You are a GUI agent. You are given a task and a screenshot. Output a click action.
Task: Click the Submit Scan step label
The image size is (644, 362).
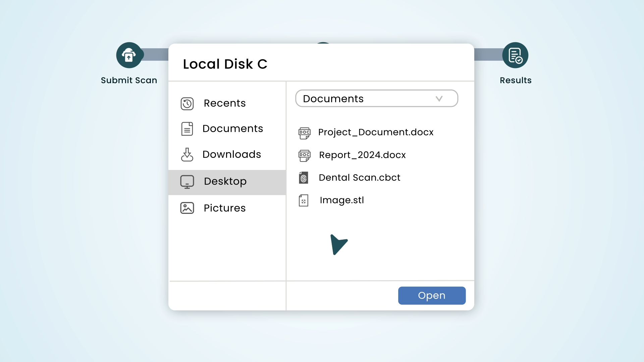click(129, 80)
